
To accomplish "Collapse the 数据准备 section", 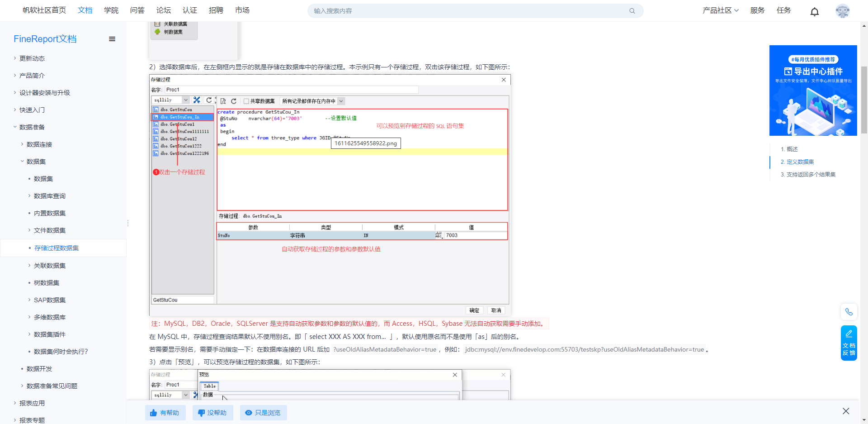I will (32, 127).
